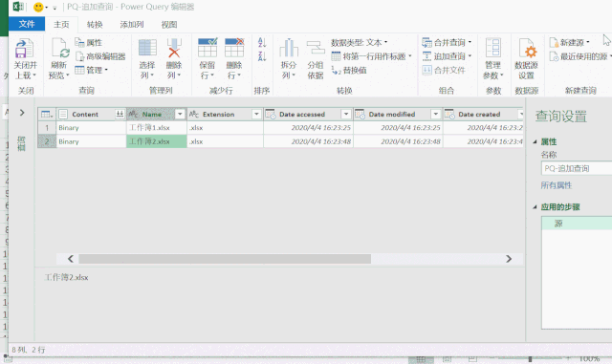Sort descending with Z-A icon
This screenshot has width=612, height=364.
(x=262, y=56)
